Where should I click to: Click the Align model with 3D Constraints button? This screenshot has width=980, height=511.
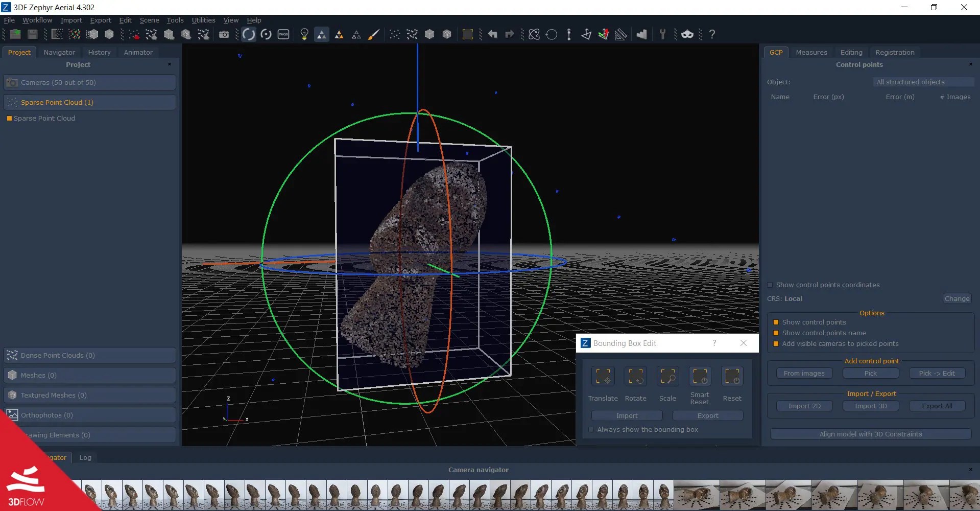click(x=871, y=434)
